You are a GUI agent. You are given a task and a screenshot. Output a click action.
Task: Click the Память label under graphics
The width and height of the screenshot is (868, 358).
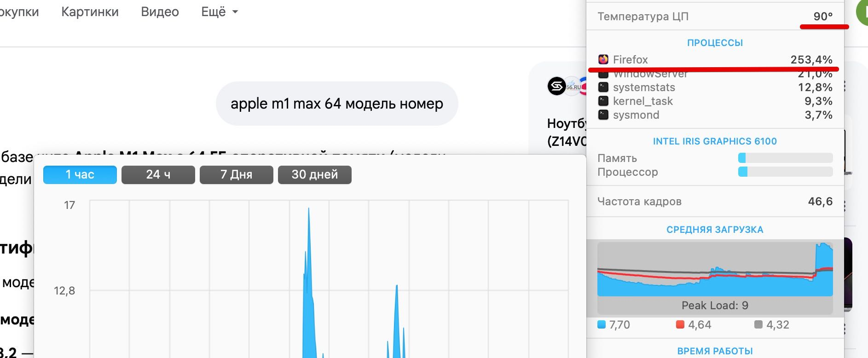(617, 158)
